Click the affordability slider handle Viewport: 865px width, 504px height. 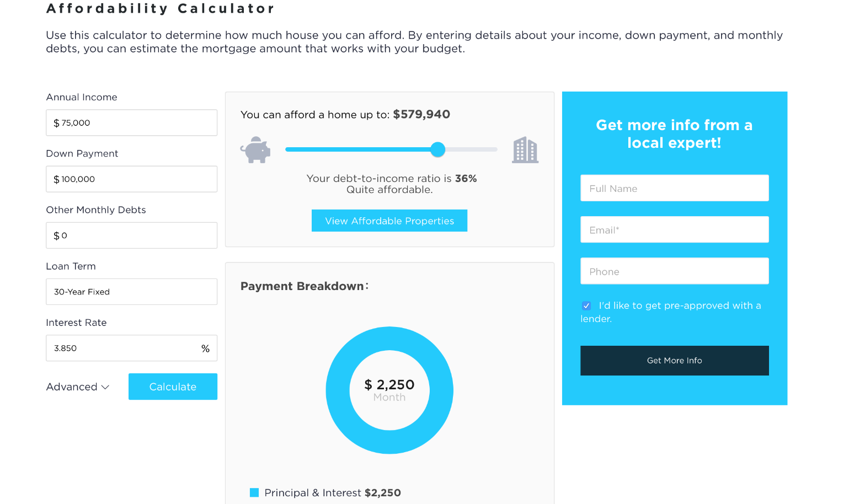437,149
